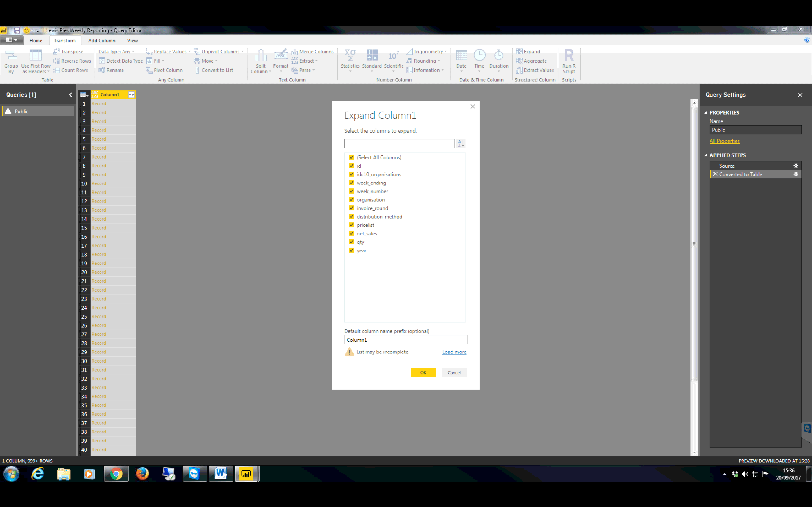Viewport: 812px width, 507px height.
Task: Click the Transpose ribbon icon
Action: 57,51
